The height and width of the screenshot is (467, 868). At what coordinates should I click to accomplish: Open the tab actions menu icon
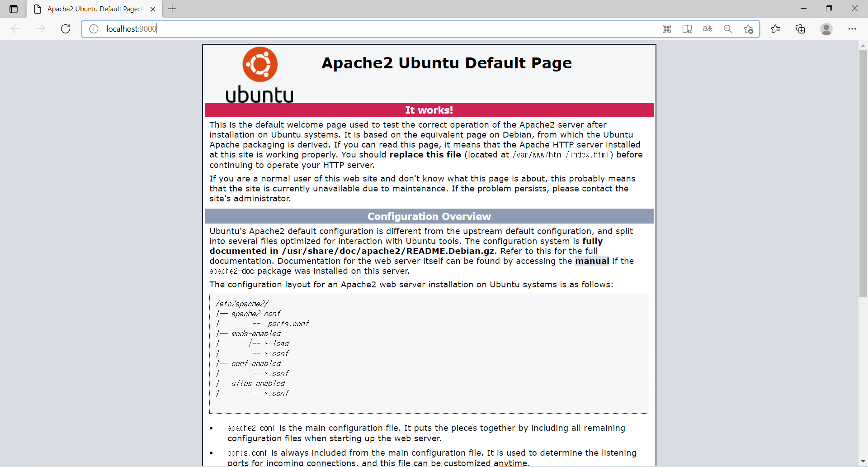click(x=14, y=9)
